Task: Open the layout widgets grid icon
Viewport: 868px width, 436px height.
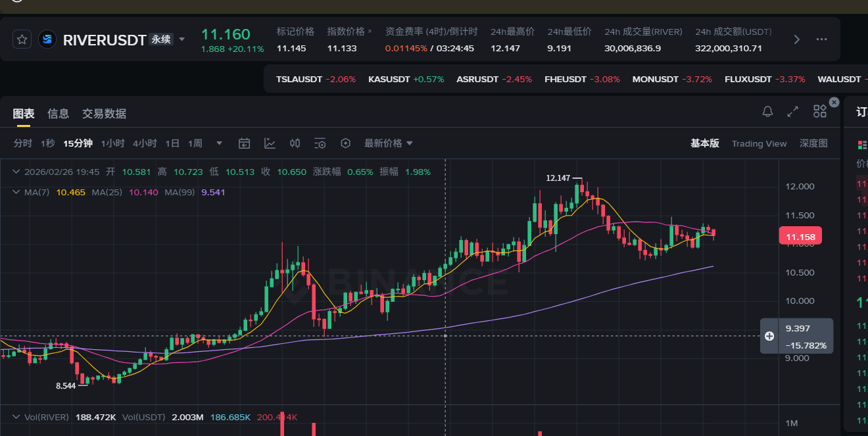Action: pos(819,111)
